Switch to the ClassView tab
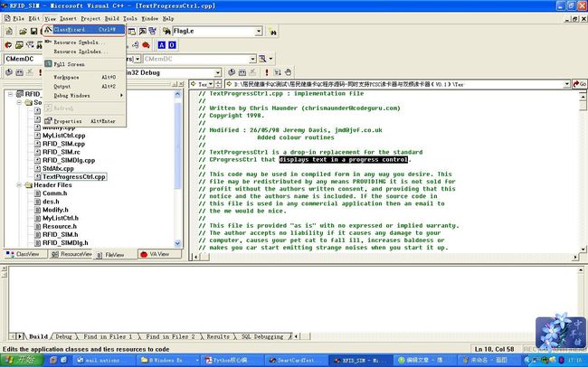 click(x=25, y=254)
